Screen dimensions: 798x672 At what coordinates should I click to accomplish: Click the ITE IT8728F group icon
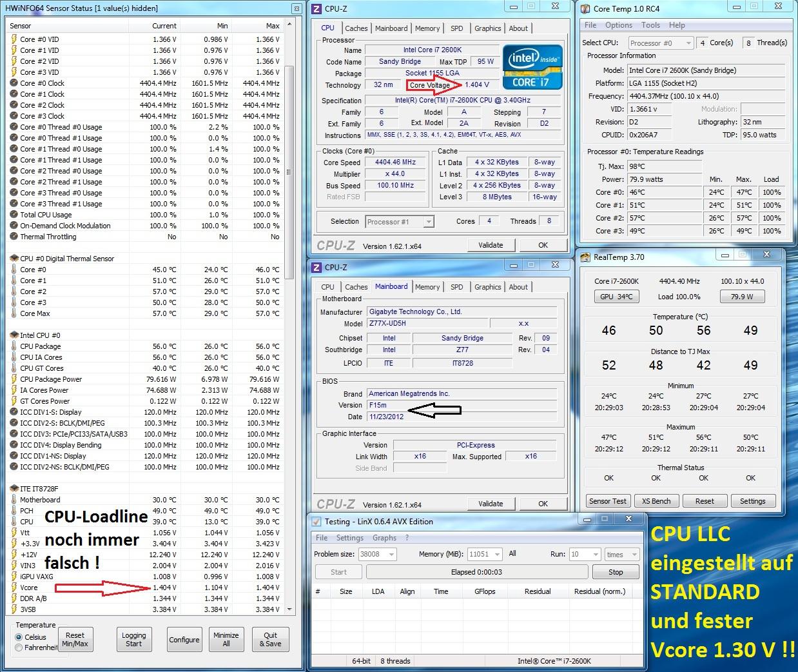pyautogui.click(x=14, y=488)
